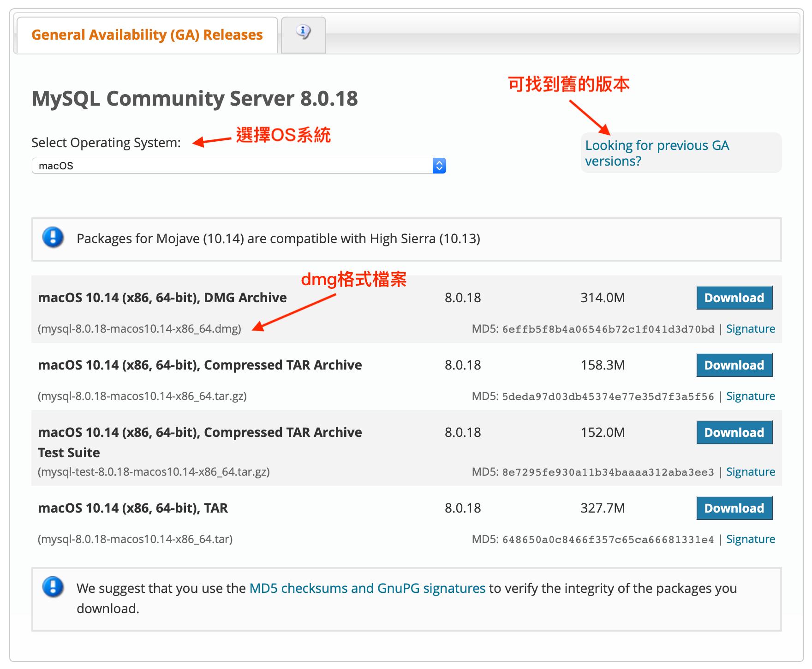Open Signature link for the DMG file
The width and height of the screenshot is (812, 669).
click(751, 329)
